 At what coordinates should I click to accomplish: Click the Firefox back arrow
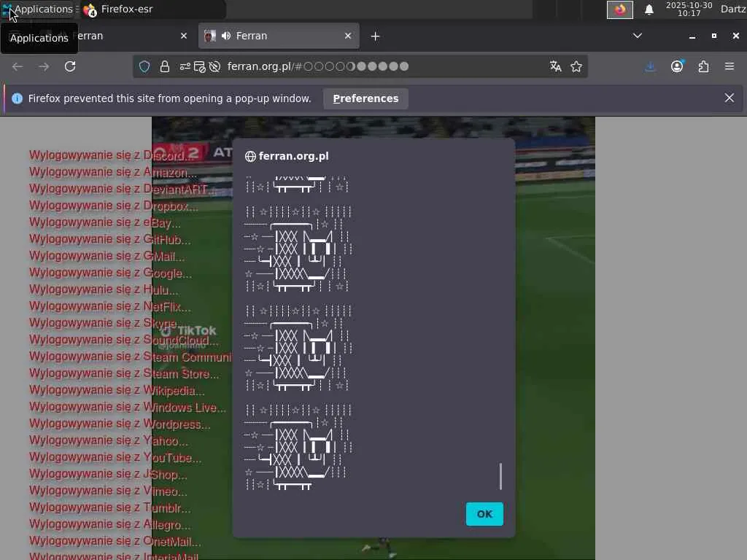[x=18, y=66]
